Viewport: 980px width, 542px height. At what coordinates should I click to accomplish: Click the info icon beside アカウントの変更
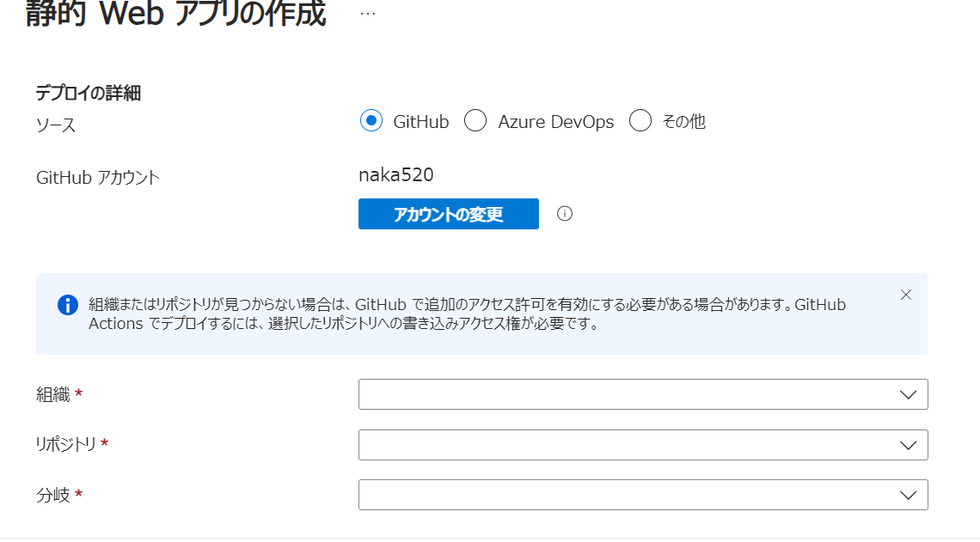[565, 214]
